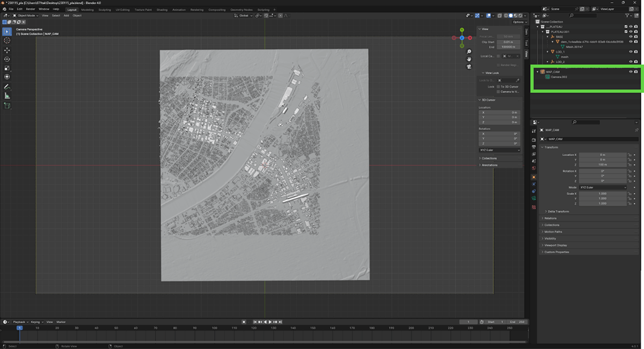Open timeline Playback menu button
This screenshot has height=349, width=644.
pos(20,322)
